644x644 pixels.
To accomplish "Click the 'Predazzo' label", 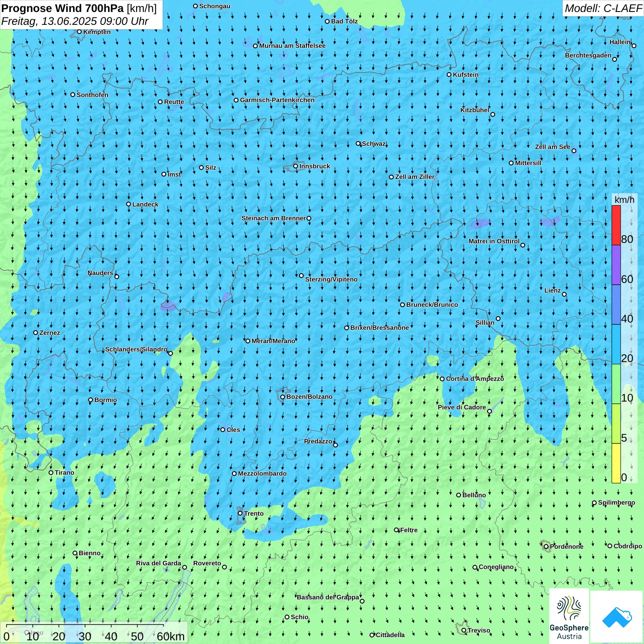I will [318, 441].
